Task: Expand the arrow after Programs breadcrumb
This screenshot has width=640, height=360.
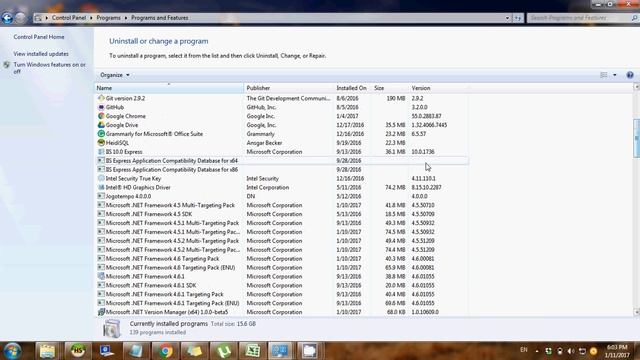Action: [x=126, y=18]
